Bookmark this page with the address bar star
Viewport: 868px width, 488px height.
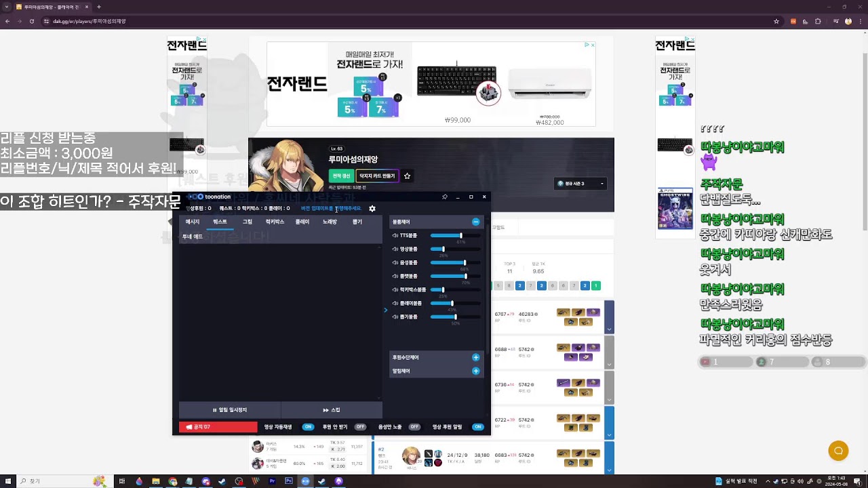(776, 21)
